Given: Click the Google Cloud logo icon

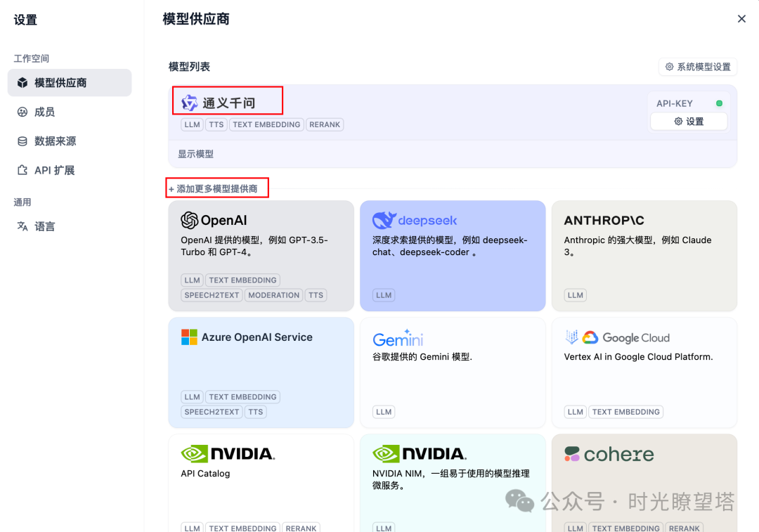Looking at the screenshot, I should point(590,337).
